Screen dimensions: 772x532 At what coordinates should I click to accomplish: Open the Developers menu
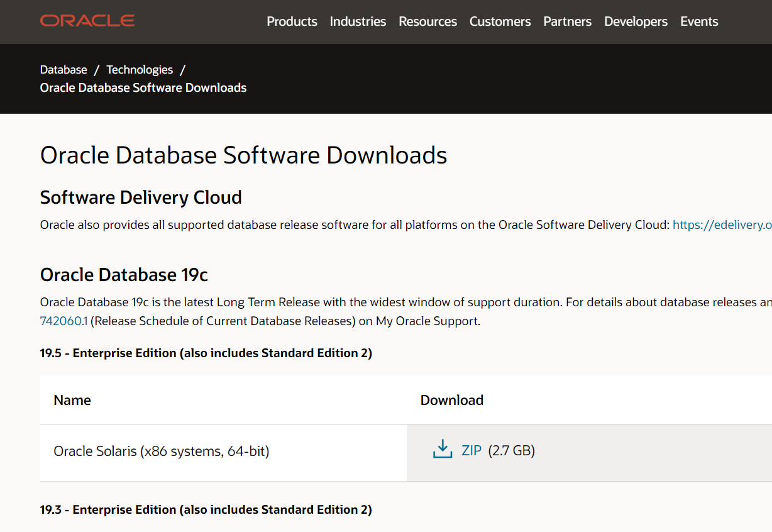click(x=636, y=21)
